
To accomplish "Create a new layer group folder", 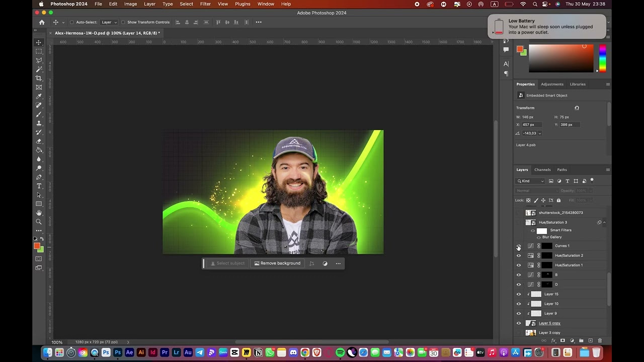I will pyautogui.click(x=581, y=341).
